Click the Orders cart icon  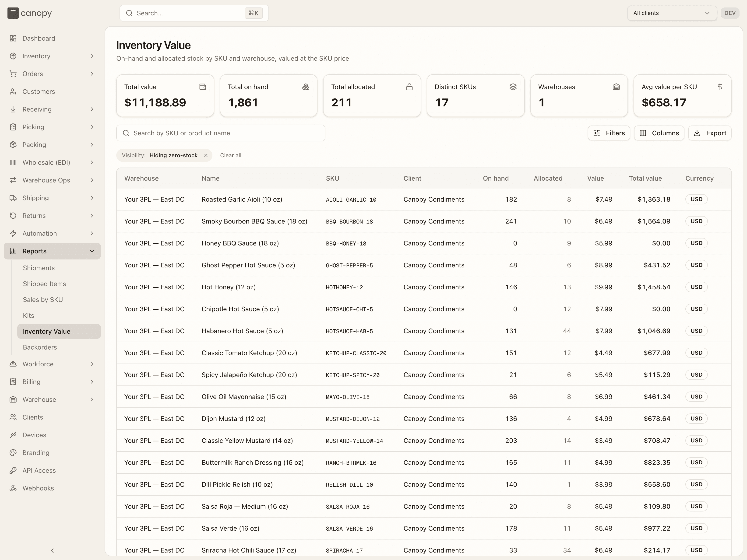(x=13, y=73)
